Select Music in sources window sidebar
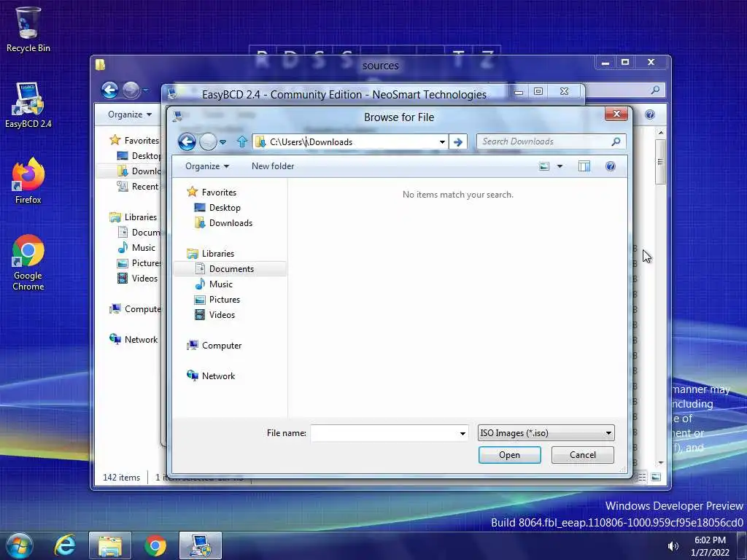The width and height of the screenshot is (747, 560). coord(136,248)
